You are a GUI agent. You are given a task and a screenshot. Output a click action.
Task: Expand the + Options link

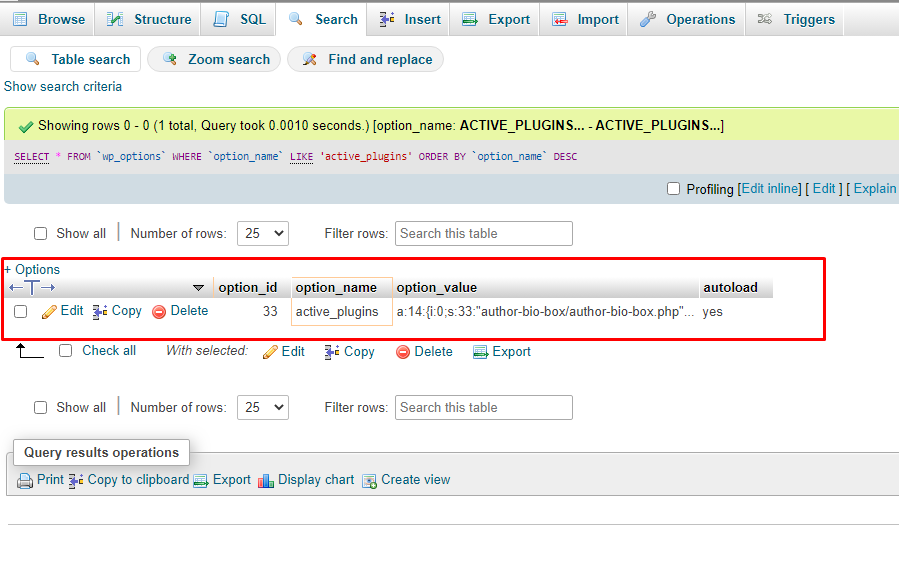pyautogui.click(x=32, y=270)
